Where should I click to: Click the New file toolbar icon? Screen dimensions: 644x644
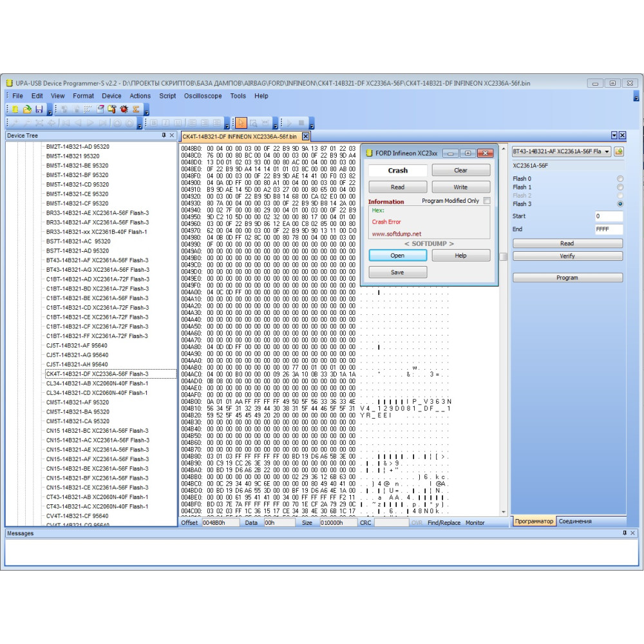15,109
